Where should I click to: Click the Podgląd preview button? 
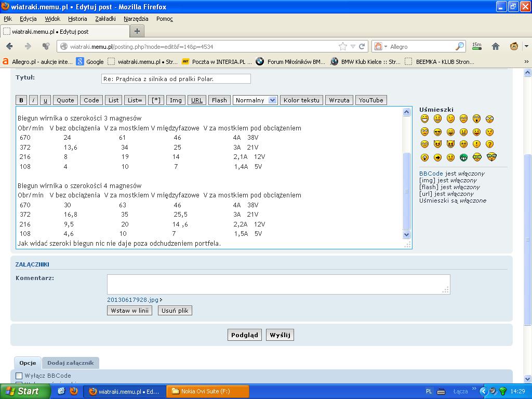244,335
